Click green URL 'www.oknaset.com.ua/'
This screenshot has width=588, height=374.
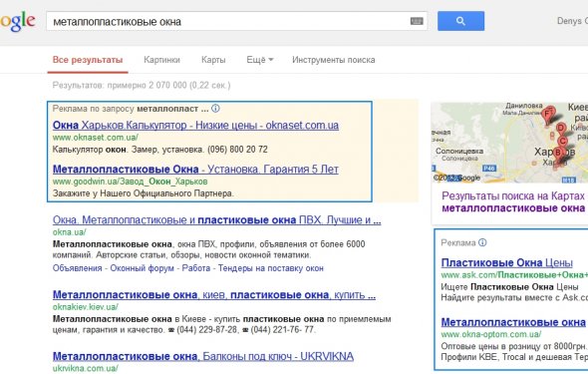[96, 138]
